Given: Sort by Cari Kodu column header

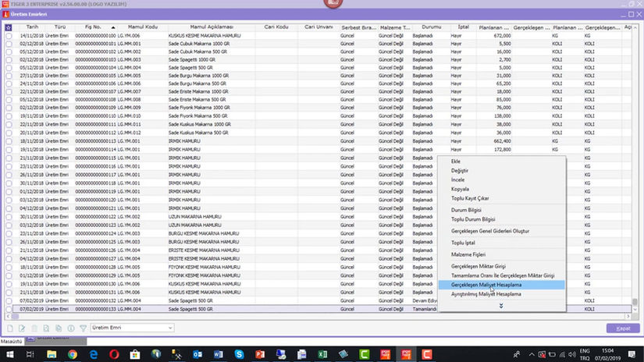Looking at the screenshot, I should click(276, 27).
